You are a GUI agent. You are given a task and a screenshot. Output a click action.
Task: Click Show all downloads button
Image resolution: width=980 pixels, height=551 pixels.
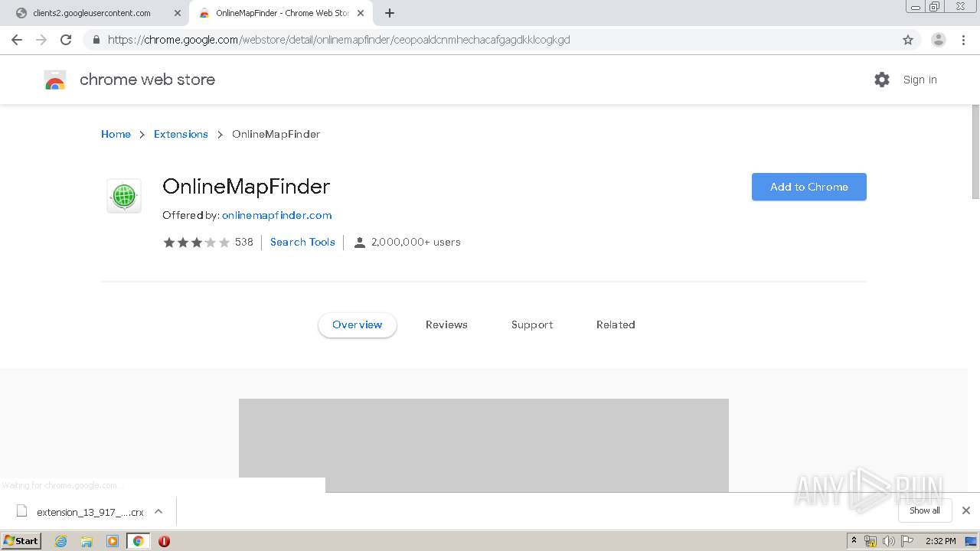[924, 510]
